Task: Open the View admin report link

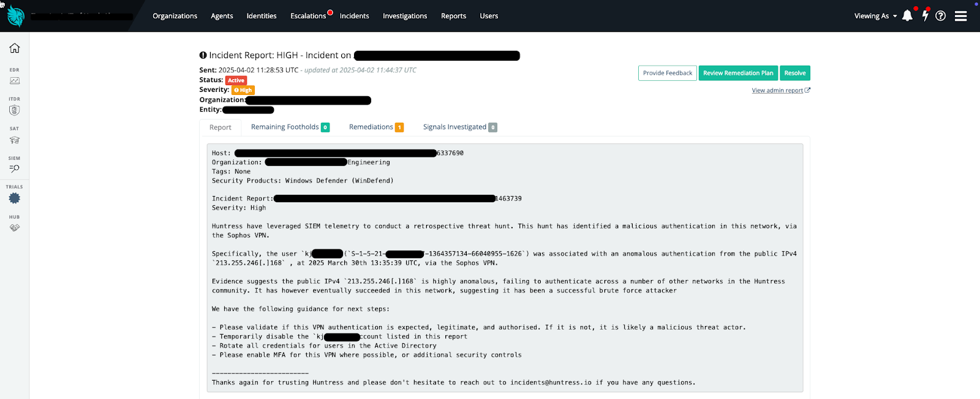Action: [x=781, y=91]
